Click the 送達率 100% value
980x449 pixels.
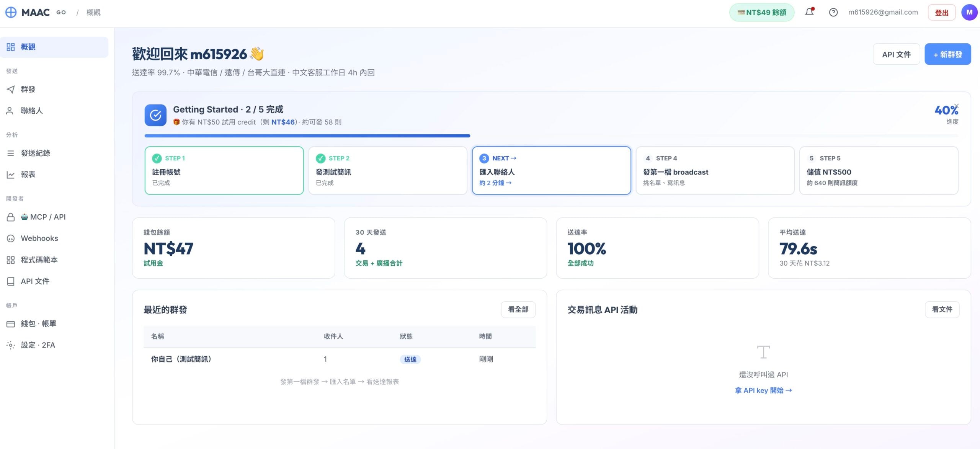point(586,249)
